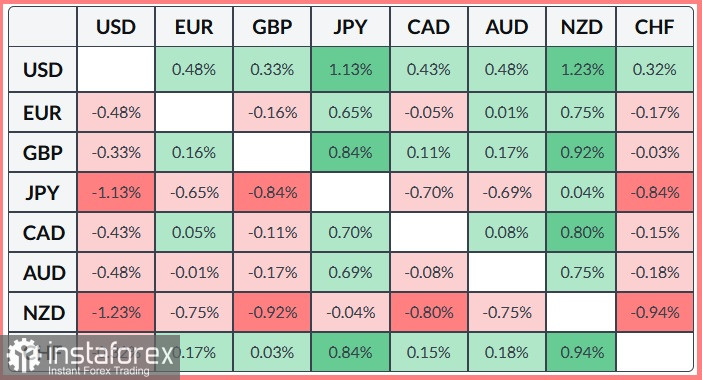Click the CHF/NZD cell showing 0.94%

(x=581, y=352)
